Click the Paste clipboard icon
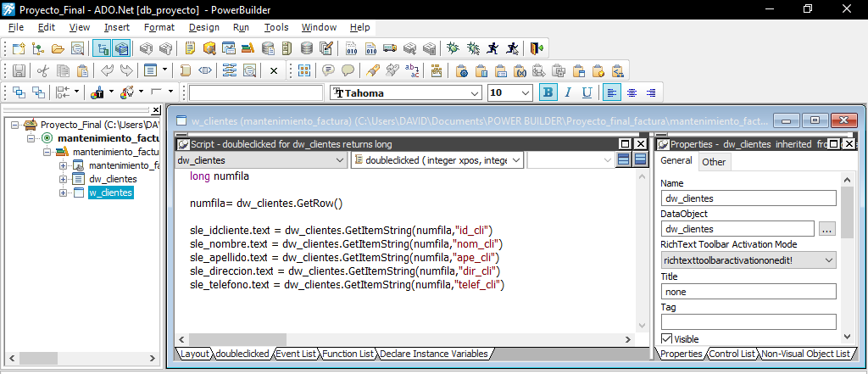The width and height of the screenshot is (868, 374). [x=82, y=70]
